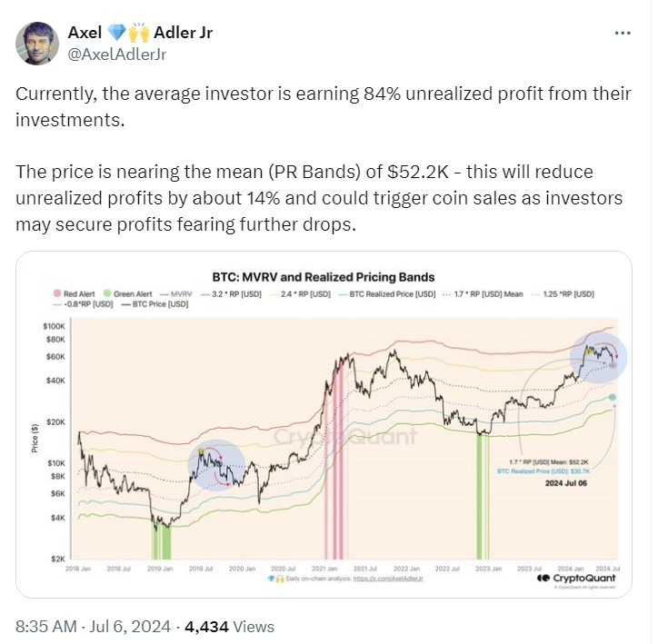Click the 2.4 * RP [USD] legend item

pos(301,294)
